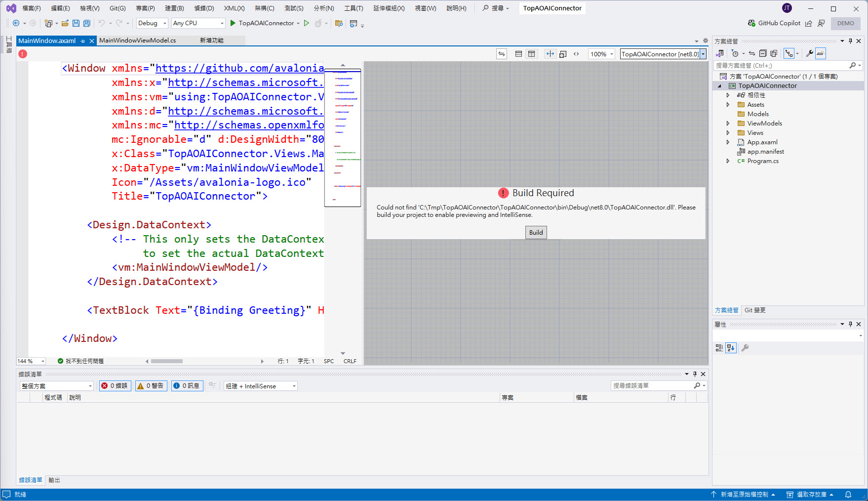Viewport: 868px width, 501px height.
Task: Toggle alphabetical sort in Properties panel
Action: click(731, 348)
